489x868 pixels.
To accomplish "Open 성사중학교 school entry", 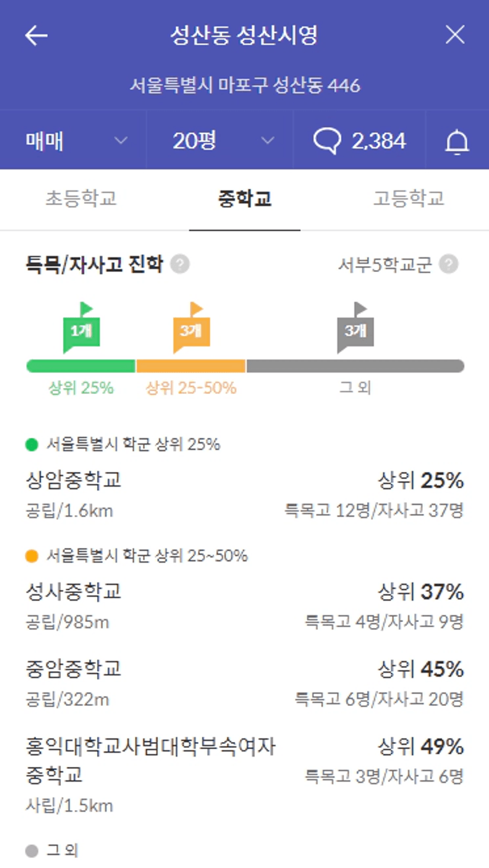I will pos(245,605).
